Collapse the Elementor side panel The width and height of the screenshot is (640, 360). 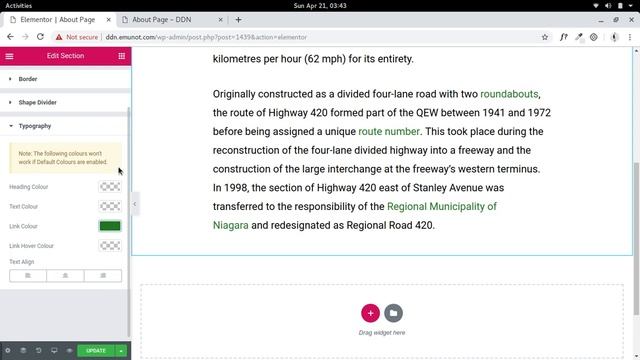[x=135, y=204]
